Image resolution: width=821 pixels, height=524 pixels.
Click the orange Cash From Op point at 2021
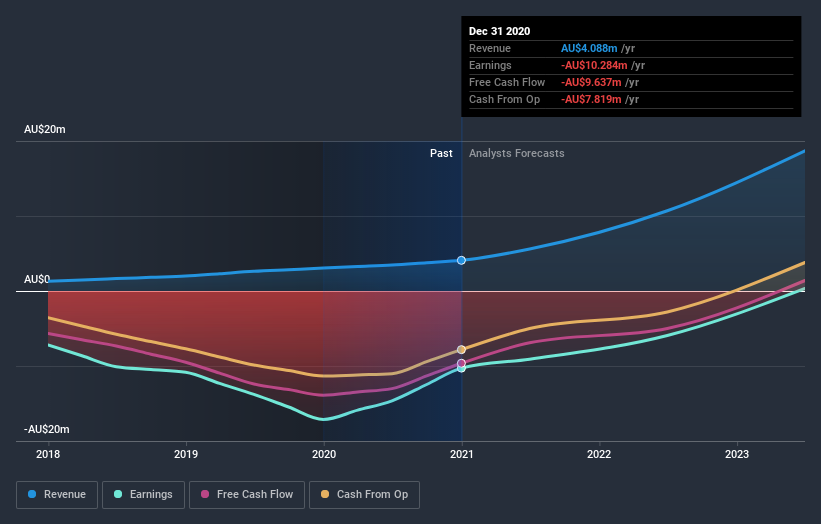(x=461, y=350)
